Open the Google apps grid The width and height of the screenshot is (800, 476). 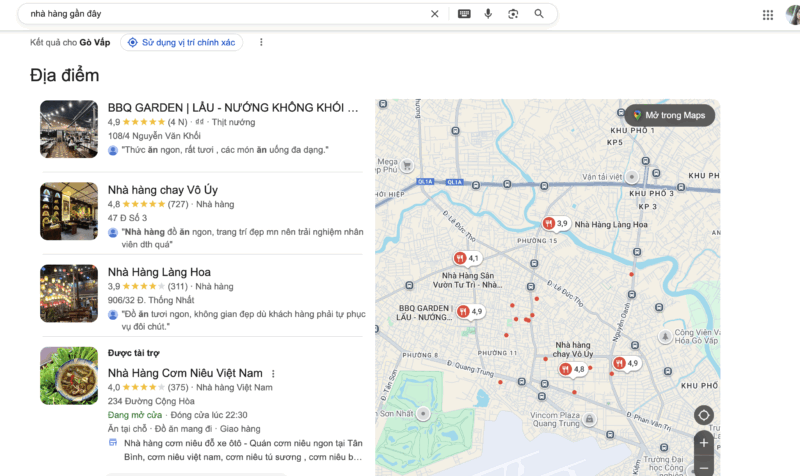pyautogui.click(x=768, y=15)
